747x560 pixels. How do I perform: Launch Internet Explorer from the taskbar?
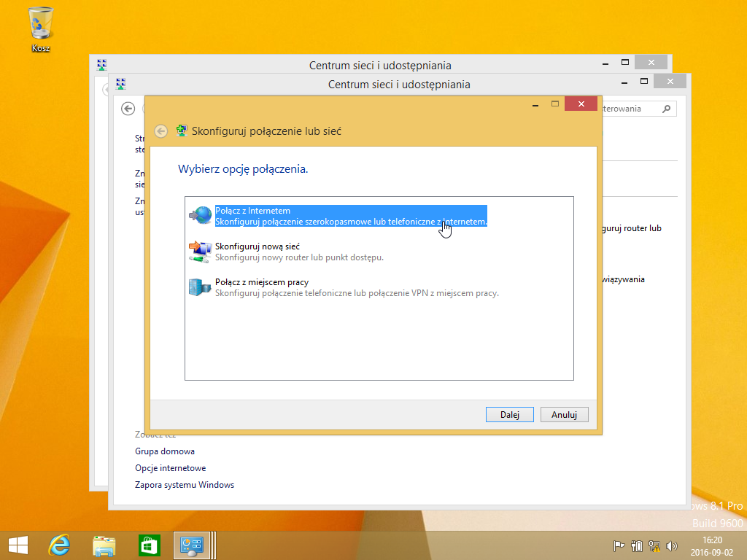[x=60, y=545]
